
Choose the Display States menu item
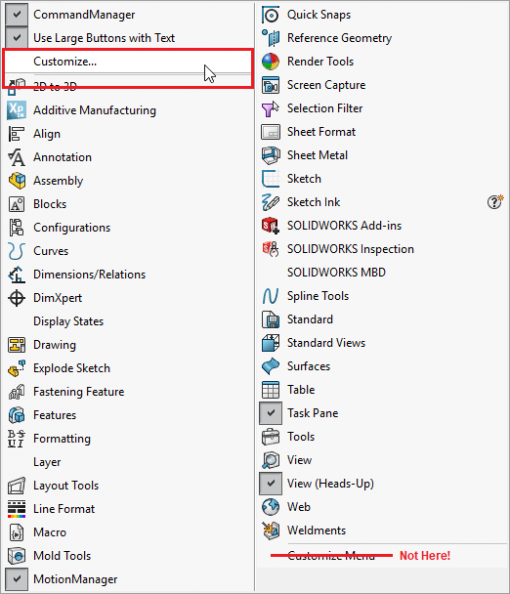pyautogui.click(x=68, y=322)
